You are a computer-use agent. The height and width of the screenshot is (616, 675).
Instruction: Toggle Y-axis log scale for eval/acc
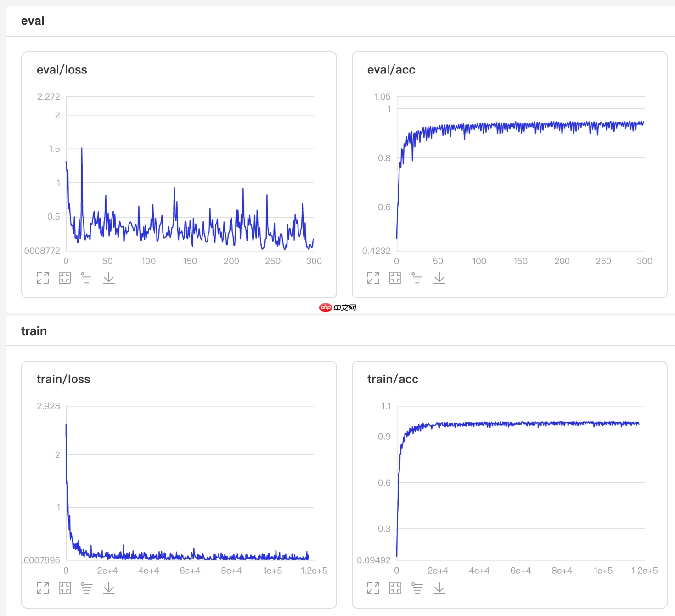417,278
